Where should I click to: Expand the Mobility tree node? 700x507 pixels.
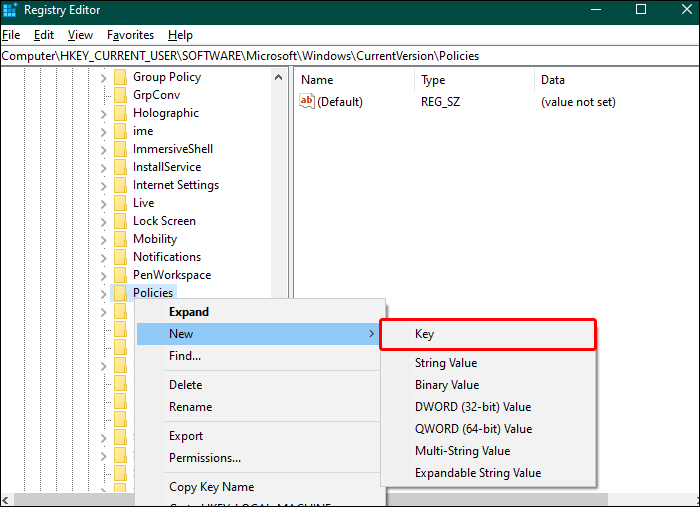click(103, 239)
